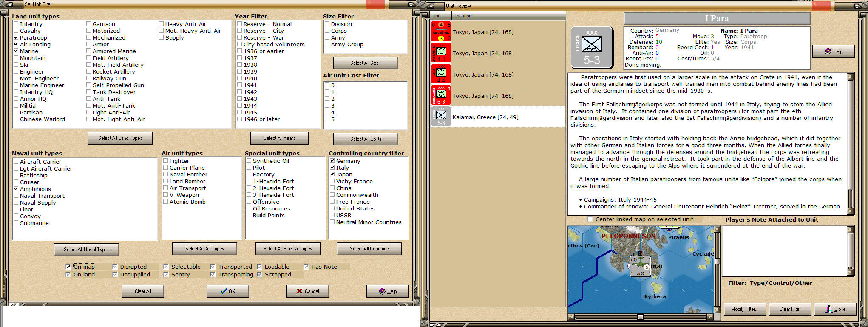
Task: Enable cost 3 in Air Unit Cost Filter
Action: pos(327,105)
